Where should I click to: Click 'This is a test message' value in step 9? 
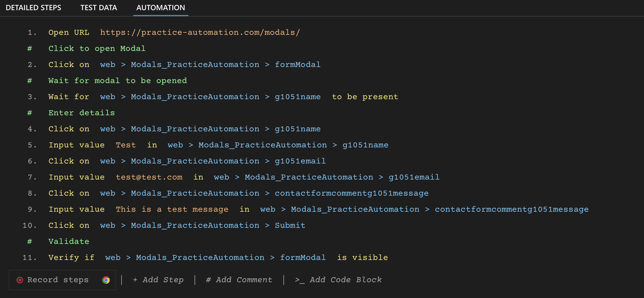(x=172, y=209)
